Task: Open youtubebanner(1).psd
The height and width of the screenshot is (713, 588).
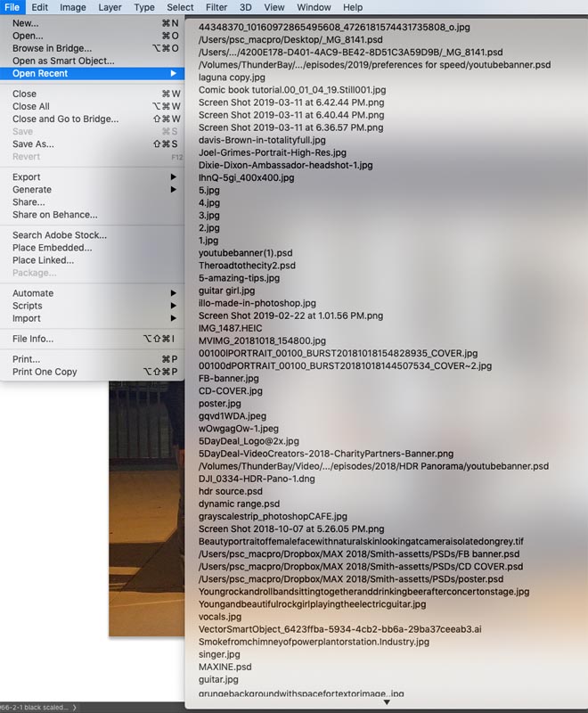Action: tap(245, 253)
